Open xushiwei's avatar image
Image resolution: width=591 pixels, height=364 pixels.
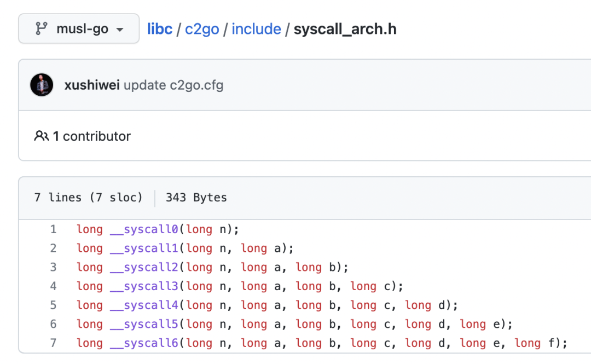(x=42, y=85)
